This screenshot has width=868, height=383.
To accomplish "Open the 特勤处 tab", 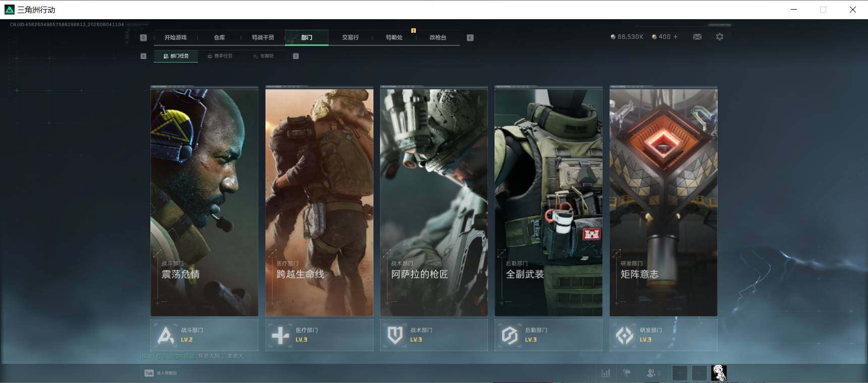I will (x=394, y=37).
